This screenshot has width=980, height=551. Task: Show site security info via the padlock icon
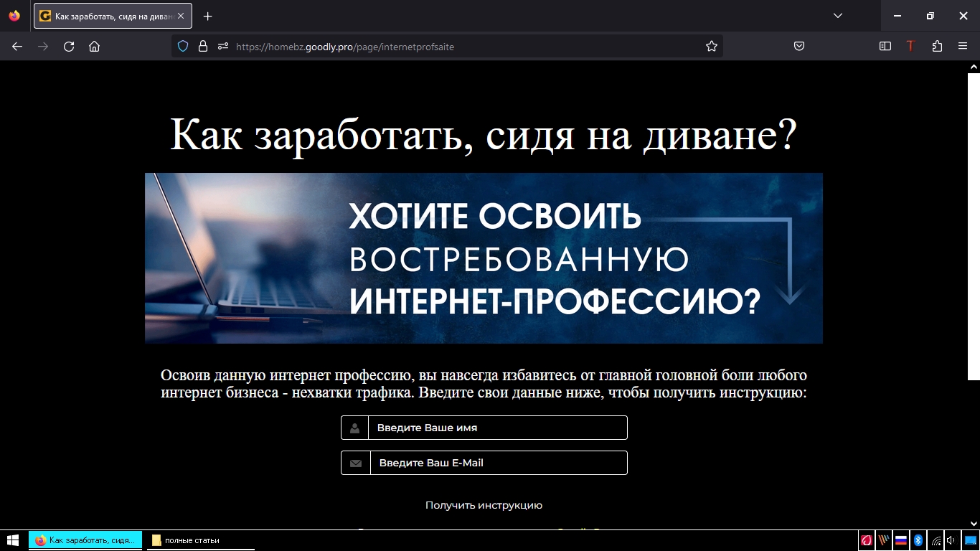[x=203, y=47]
